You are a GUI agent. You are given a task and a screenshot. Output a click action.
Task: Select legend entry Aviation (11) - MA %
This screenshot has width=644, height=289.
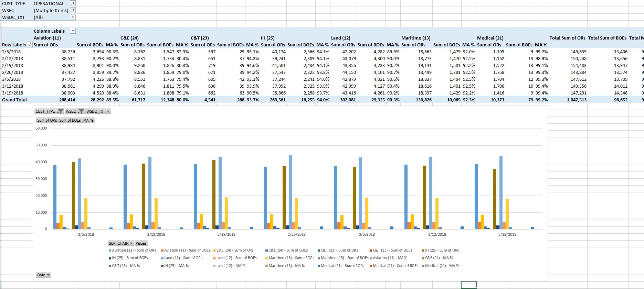tap(388, 258)
